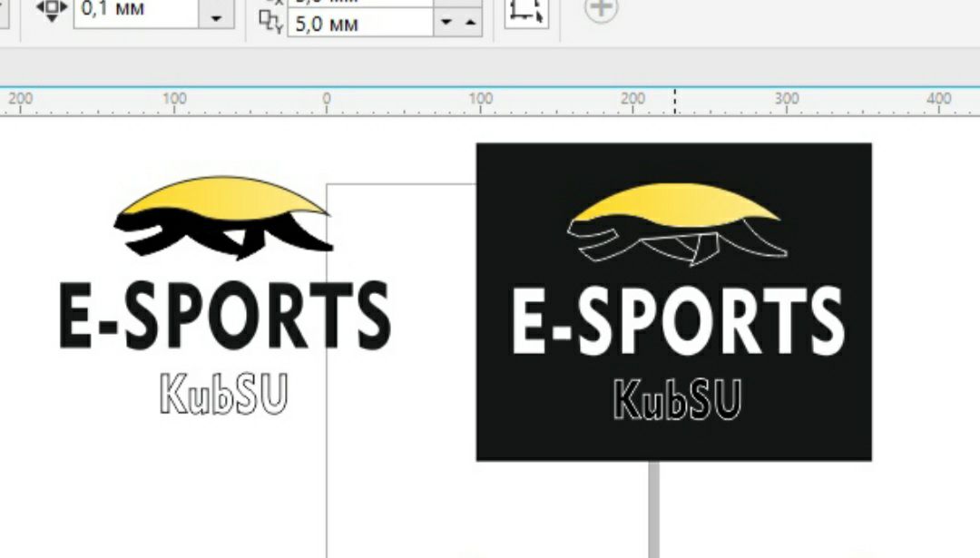Select the KubSU text on the black sign
The image size is (980, 558).
pos(678,398)
